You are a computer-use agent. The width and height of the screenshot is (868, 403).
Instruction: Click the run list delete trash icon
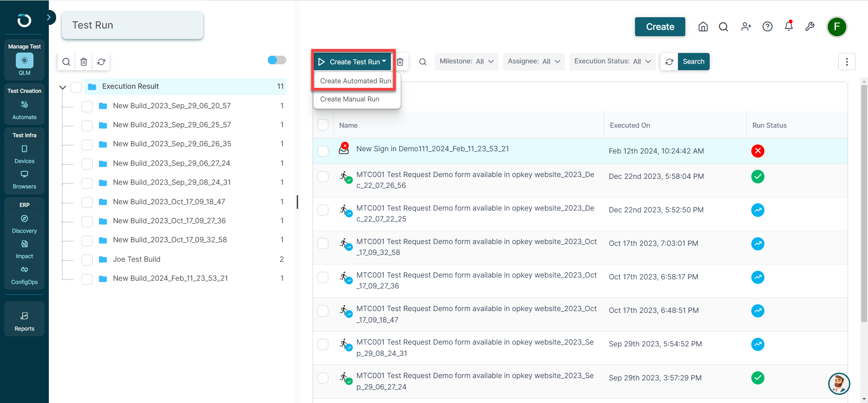[x=400, y=62]
